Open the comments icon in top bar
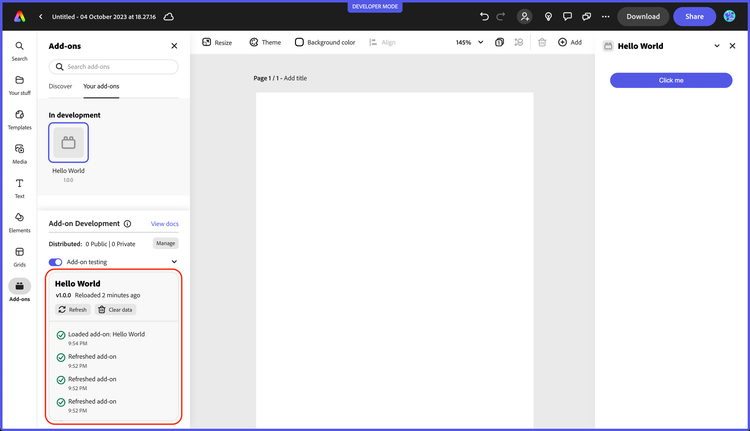 click(567, 17)
